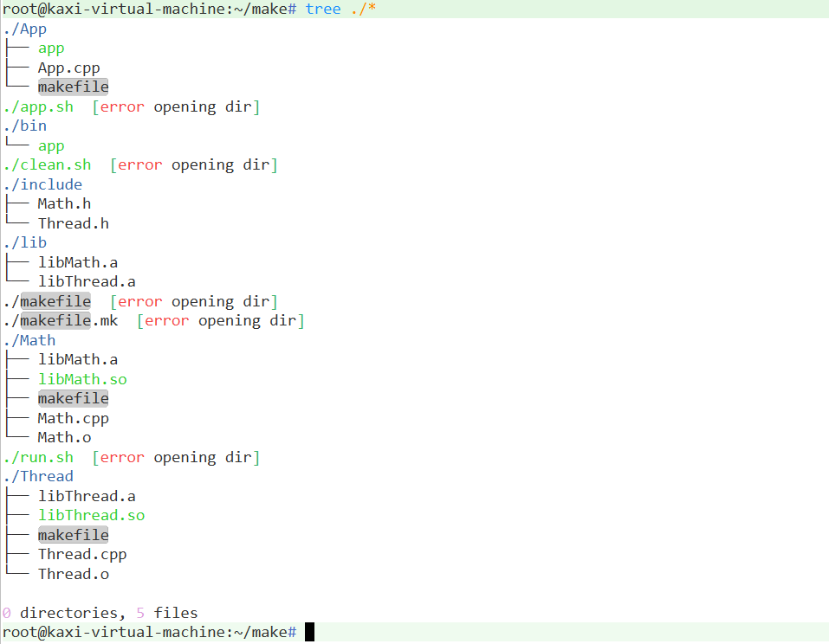
Task: Select the green 'libMath.so' file
Action: click(x=82, y=379)
